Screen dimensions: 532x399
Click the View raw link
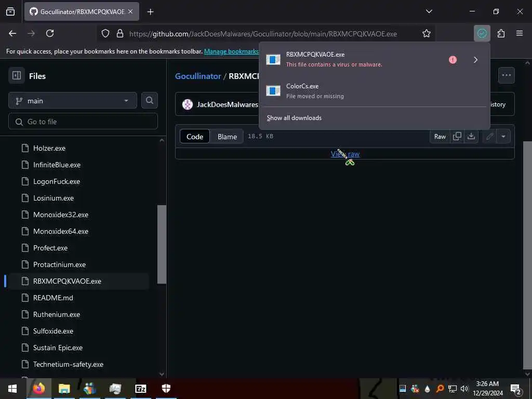[345, 154]
